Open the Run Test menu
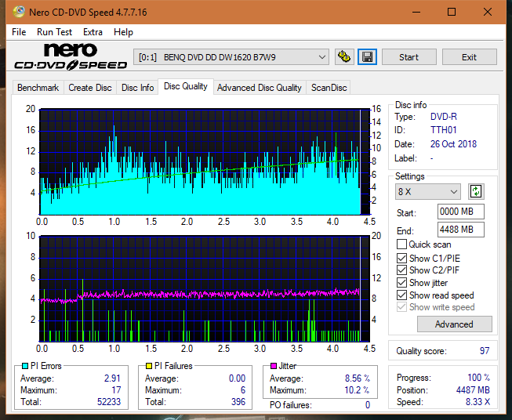512x420 pixels. (54, 32)
